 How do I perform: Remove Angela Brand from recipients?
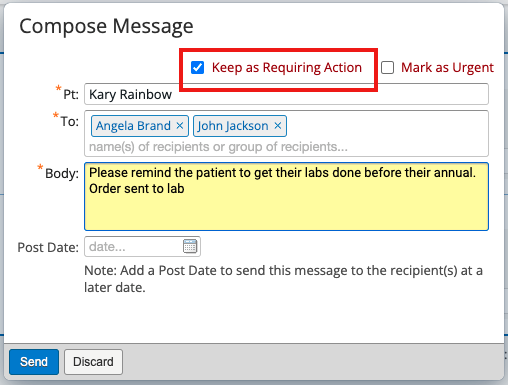[x=180, y=126]
